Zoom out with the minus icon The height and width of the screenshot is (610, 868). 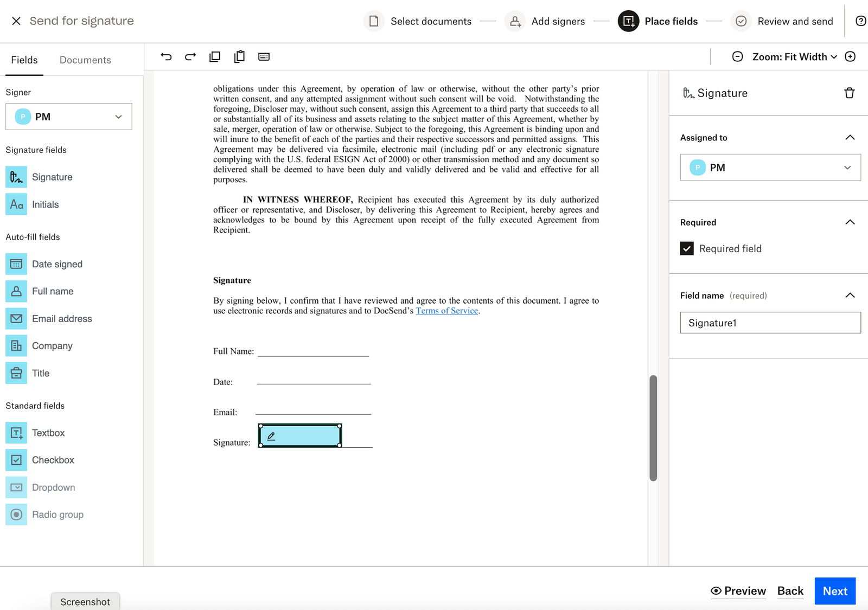738,56
